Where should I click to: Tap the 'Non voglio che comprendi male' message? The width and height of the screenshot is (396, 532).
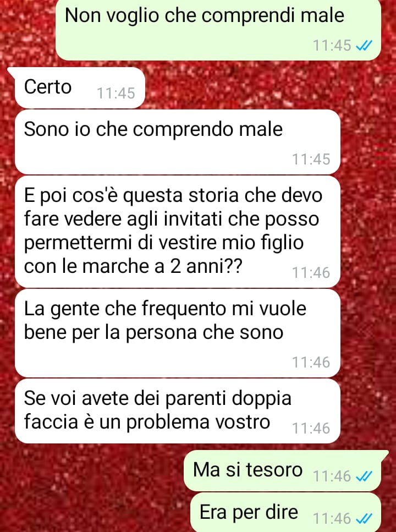point(218,30)
